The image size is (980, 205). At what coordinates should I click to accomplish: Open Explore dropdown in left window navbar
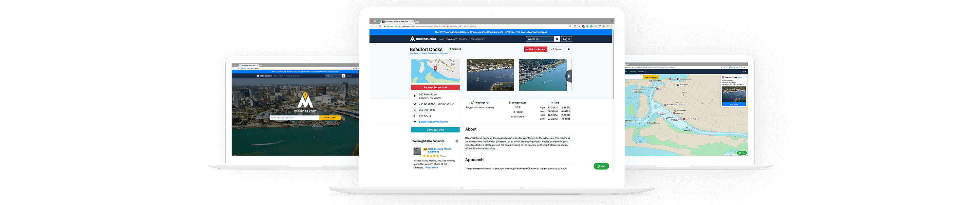coord(281,76)
